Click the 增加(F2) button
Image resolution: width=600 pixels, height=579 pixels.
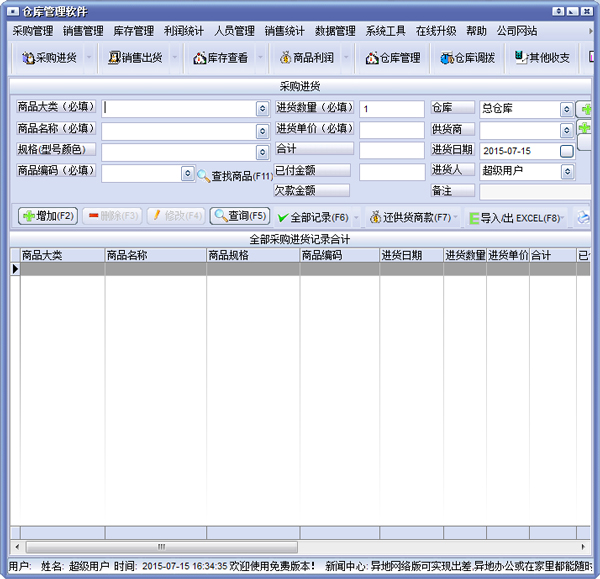coord(48,216)
